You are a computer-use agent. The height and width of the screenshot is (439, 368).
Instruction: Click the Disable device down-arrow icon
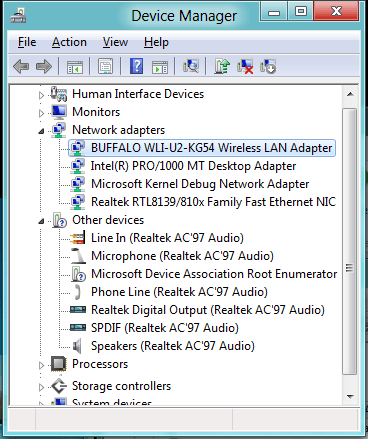(268, 66)
